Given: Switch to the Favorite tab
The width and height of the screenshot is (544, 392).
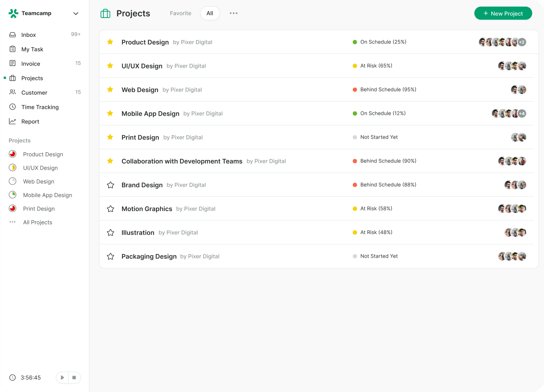Looking at the screenshot, I should [180, 13].
